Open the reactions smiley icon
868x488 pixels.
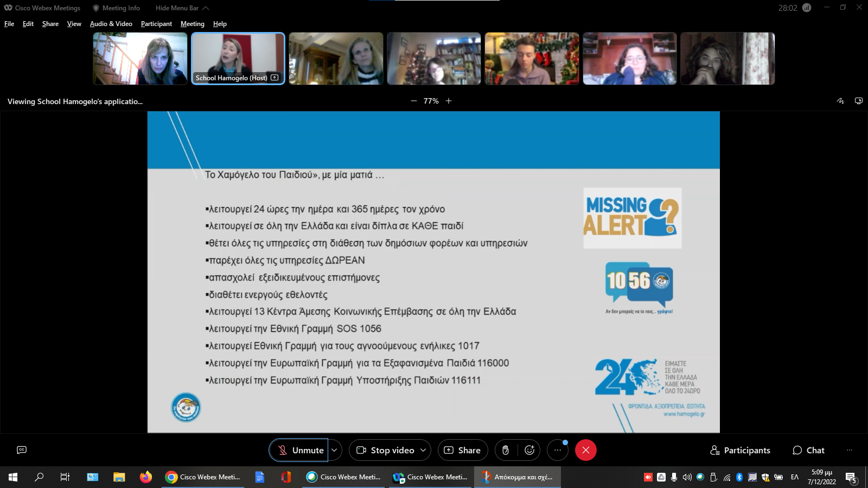coord(529,450)
